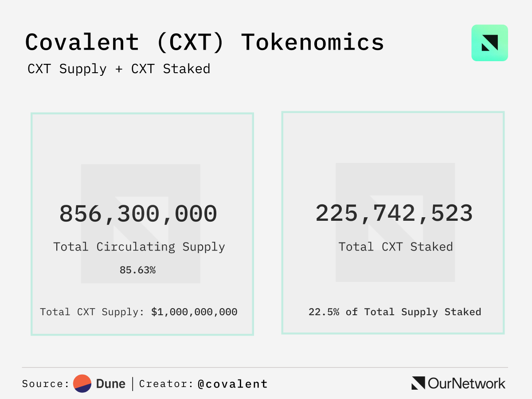The height and width of the screenshot is (399, 532).
Task: Select the 22.5% of Total Supply Staked text
Action: (x=395, y=312)
